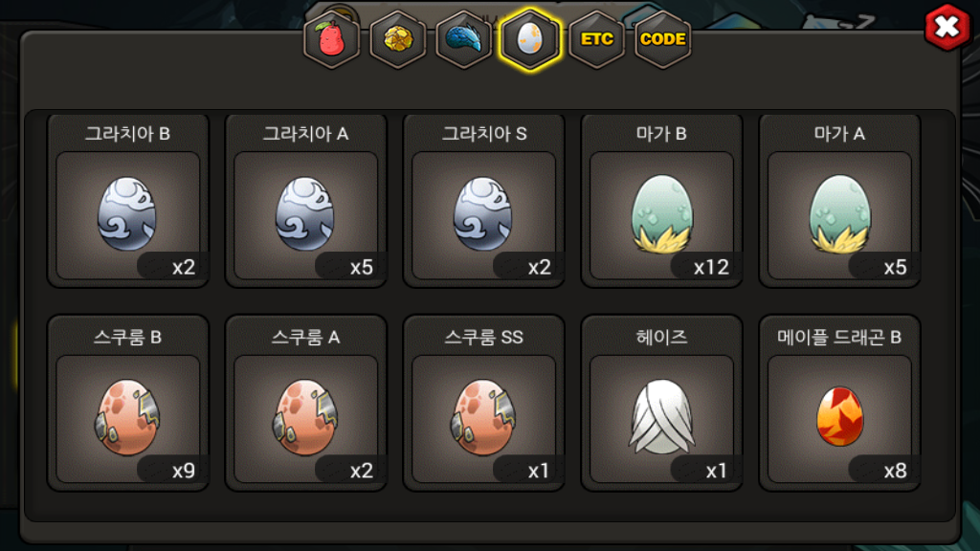The width and height of the screenshot is (980, 551).
Task: Choose the 그라치아 S egg
Action: [x=483, y=201]
